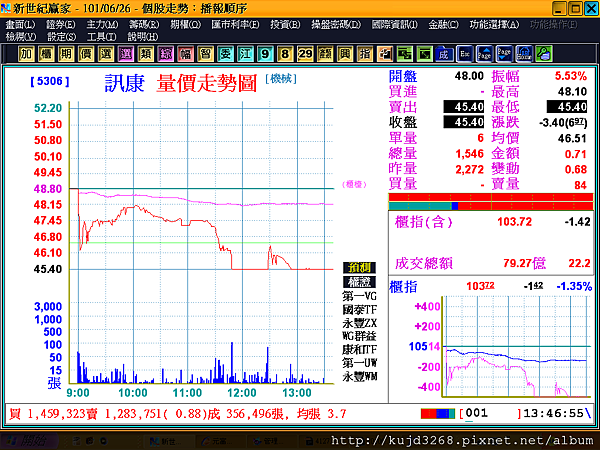Open the 工具(T) menu
Screen dimensions: 600x450
coord(101,37)
